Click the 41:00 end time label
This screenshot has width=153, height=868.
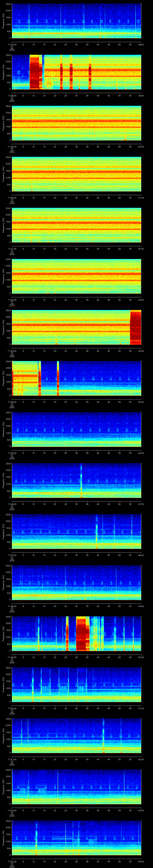pyautogui.click(x=141, y=198)
